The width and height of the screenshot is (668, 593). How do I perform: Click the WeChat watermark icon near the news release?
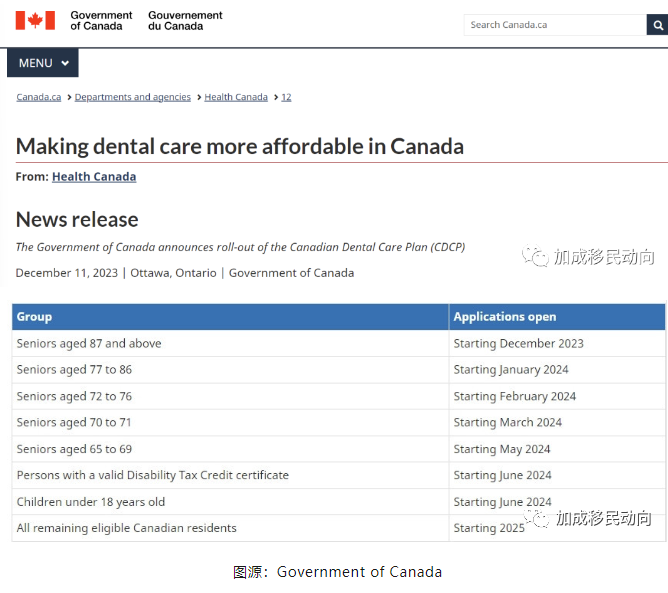point(535,256)
